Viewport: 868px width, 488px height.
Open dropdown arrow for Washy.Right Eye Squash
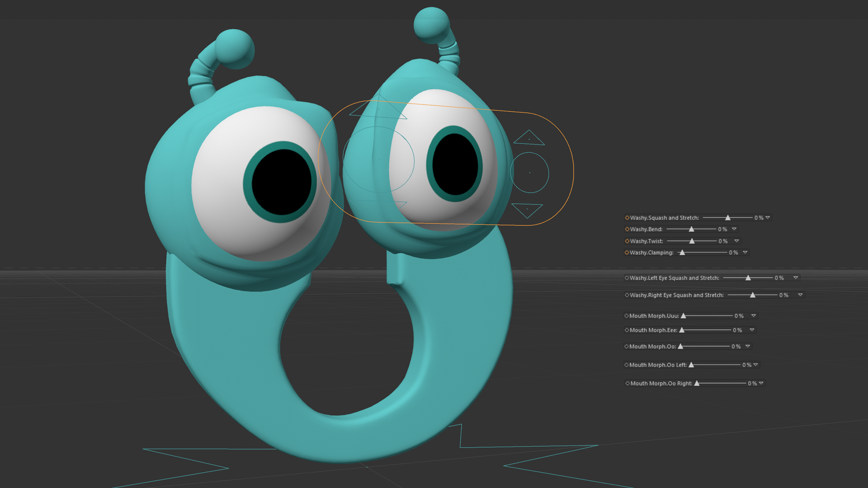click(800, 295)
